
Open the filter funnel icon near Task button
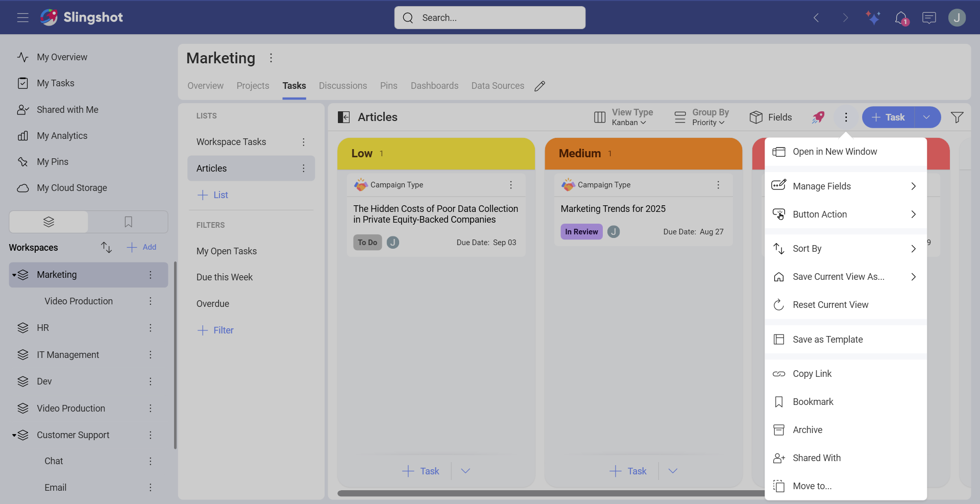click(x=958, y=117)
